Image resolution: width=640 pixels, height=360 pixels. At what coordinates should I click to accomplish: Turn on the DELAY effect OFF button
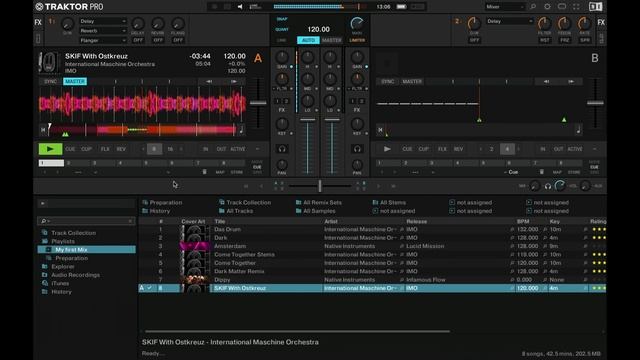(x=138, y=40)
